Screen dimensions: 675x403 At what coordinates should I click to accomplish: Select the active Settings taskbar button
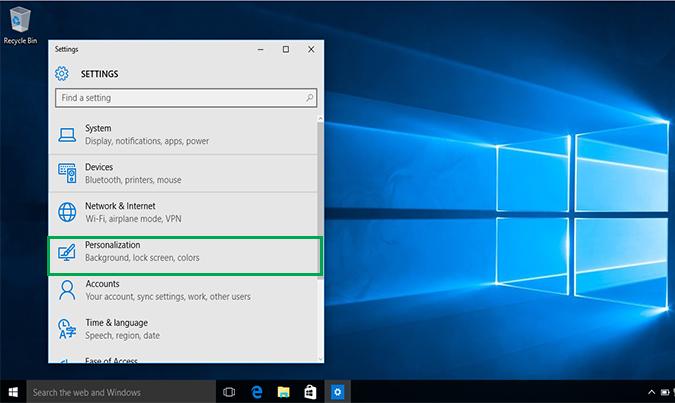(x=338, y=392)
